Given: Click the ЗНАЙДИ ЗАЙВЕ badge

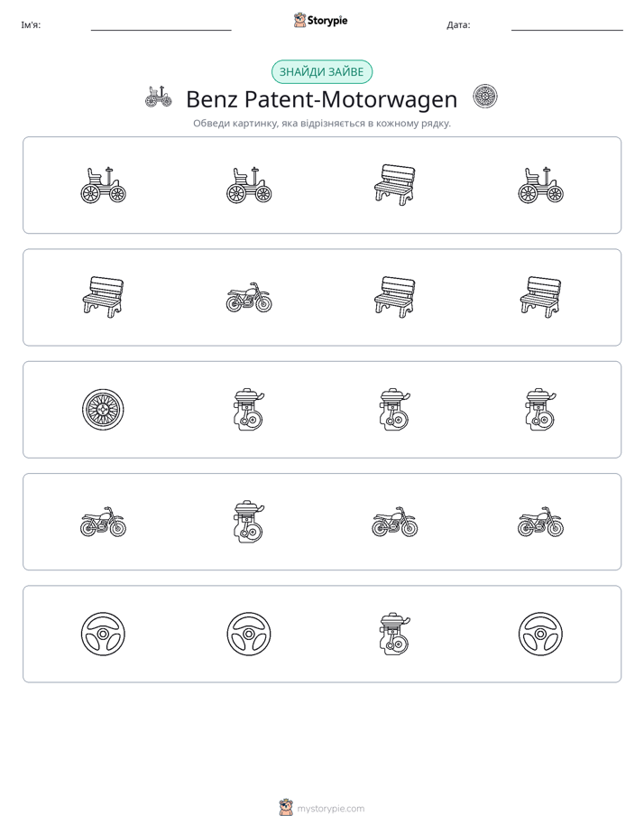Looking at the screenshot, I should 321,72.
